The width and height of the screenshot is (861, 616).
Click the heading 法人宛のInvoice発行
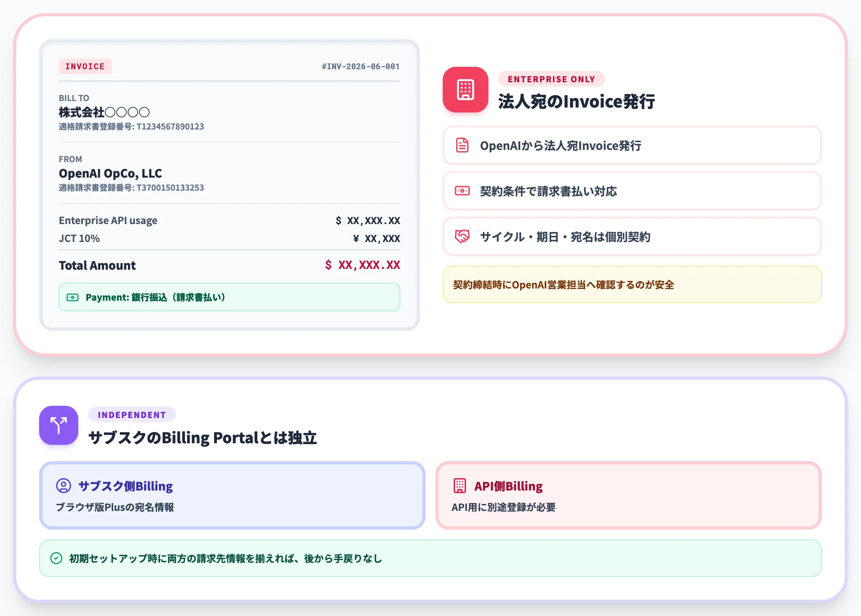coord(576,101)
